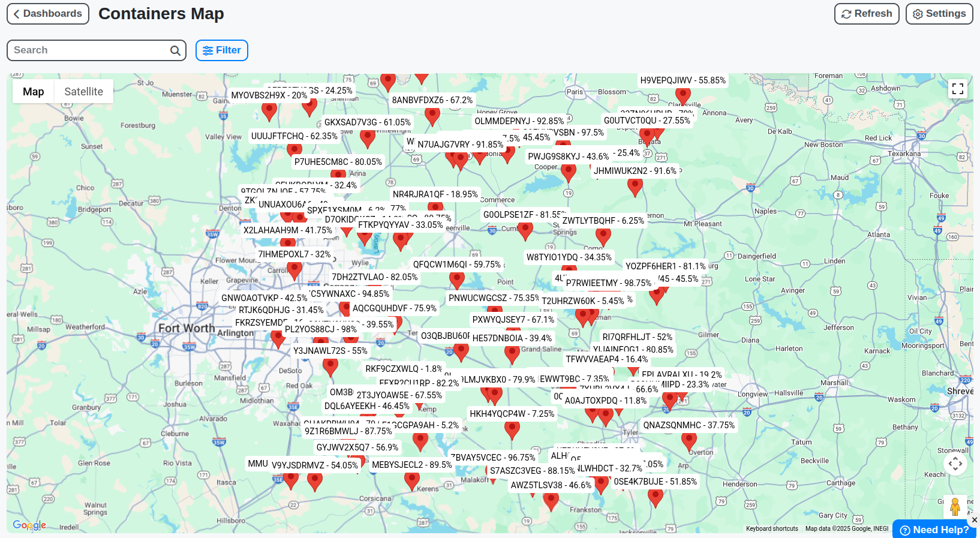Viewport: 980px width, 538px height.
Task: Click marker under AWZ5TLSV38 - 46.6%
Action: click(551, 501)
